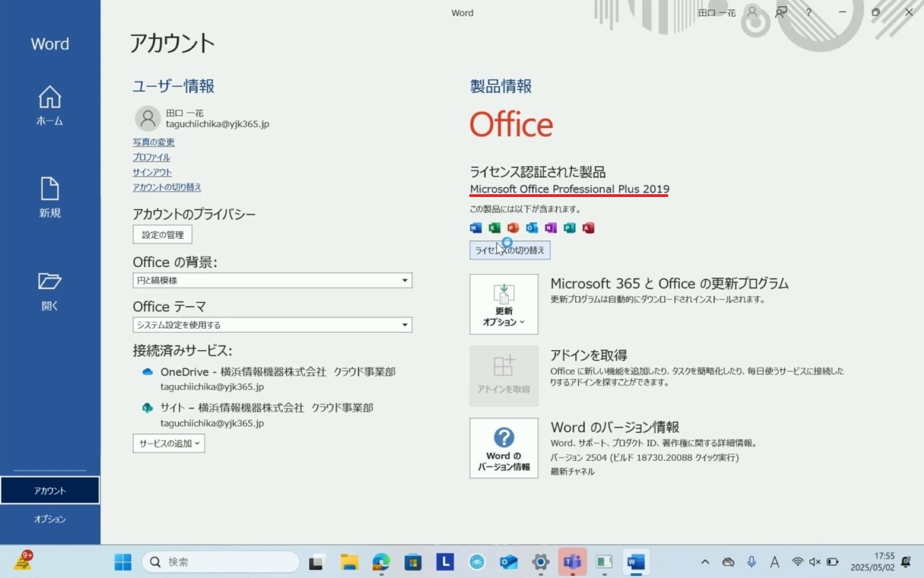Click the user profile picture avatar
The image size is (924, 578).
pos(148,118)
